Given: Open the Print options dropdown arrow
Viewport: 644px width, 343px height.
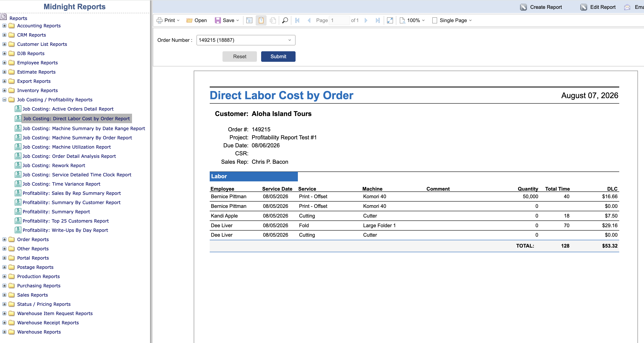Looking at the screenshot, I should tap(178, 20).
